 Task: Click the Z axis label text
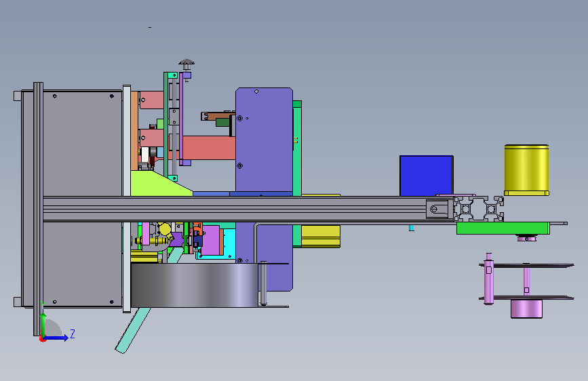pyautogui.click(x=73, y=334)
